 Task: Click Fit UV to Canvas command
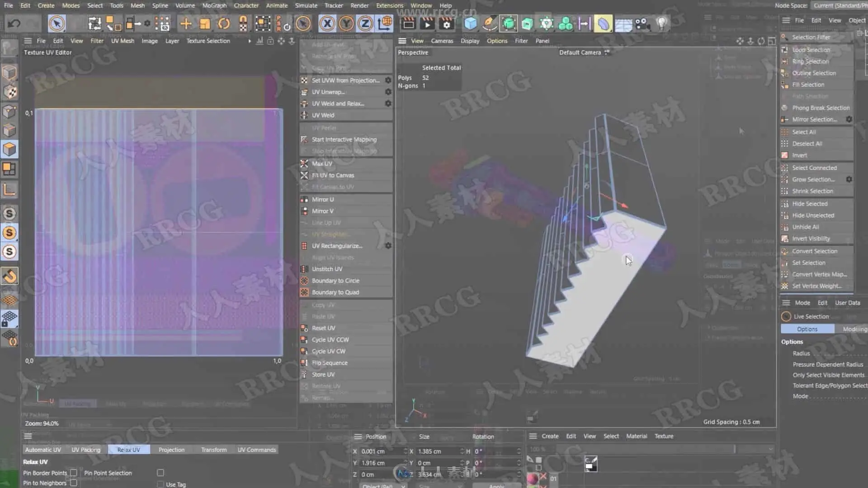333,175
